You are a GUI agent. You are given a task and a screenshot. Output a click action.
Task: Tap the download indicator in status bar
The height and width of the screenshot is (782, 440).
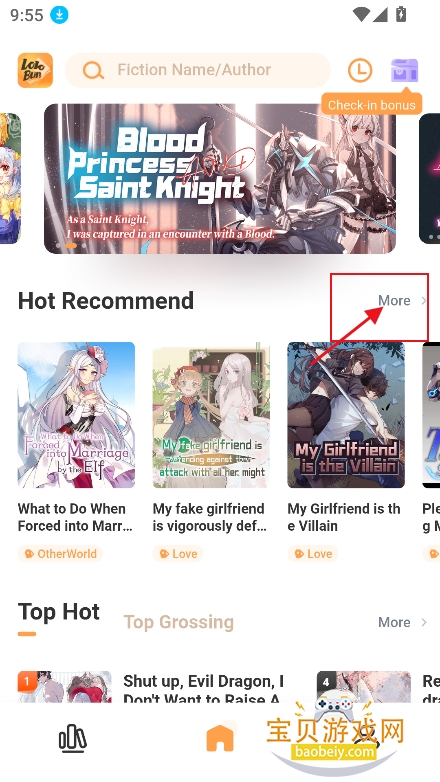(x=59, y=14)
